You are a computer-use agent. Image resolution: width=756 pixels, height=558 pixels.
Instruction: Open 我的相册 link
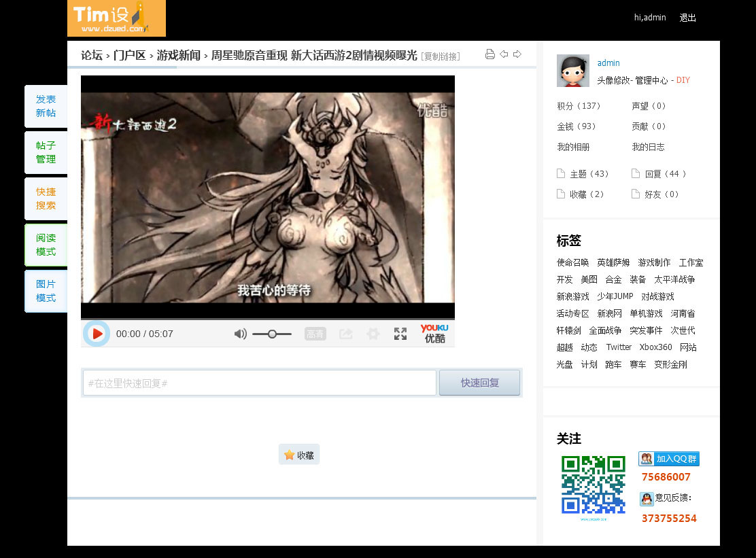[573, 147]
